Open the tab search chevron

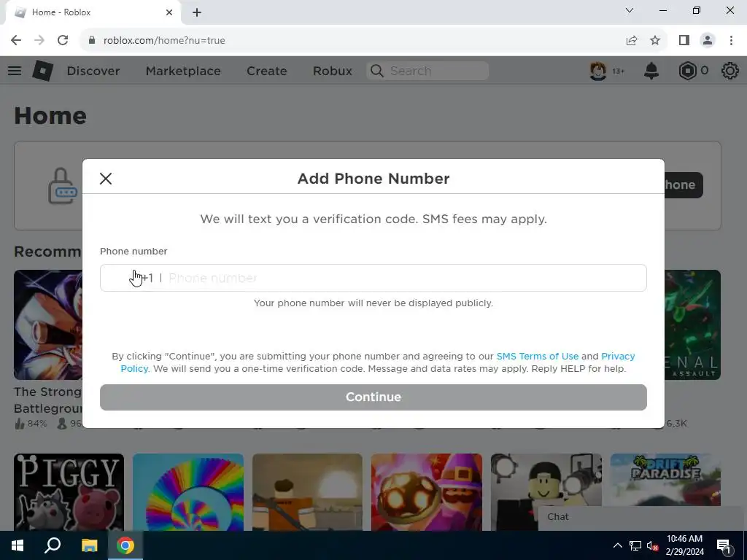click(x=630, y=10)
